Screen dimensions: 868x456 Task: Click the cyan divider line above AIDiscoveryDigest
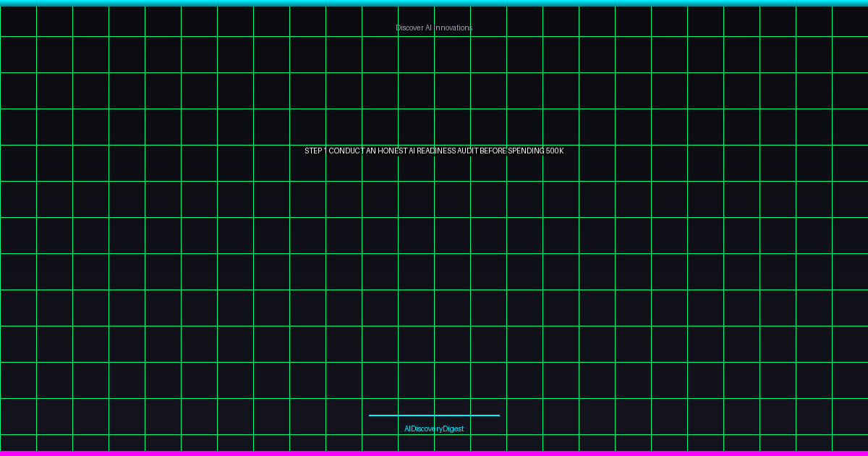(x=434, y=415)
